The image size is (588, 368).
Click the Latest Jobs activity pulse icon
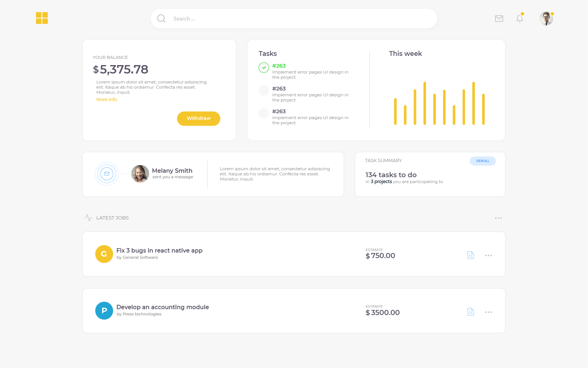88,218
